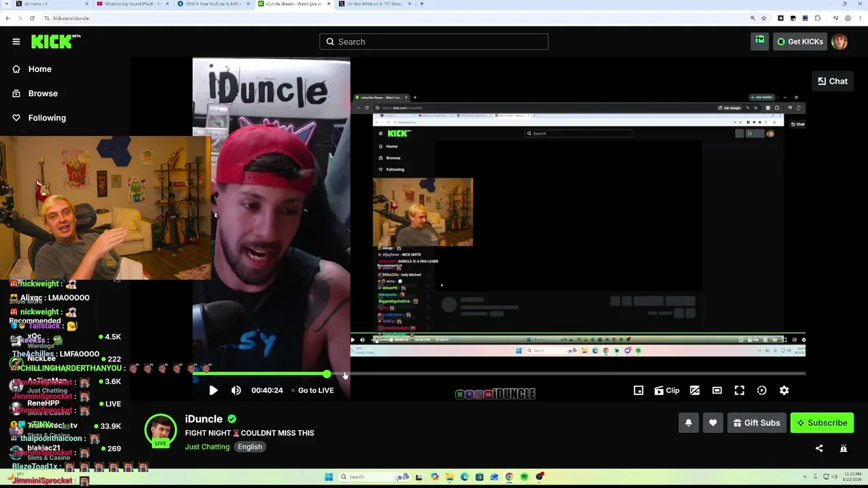Image resolution: width=868 pixels, height=488 pixels.
Task: Open a new browser tab
Action: [422, 4]
